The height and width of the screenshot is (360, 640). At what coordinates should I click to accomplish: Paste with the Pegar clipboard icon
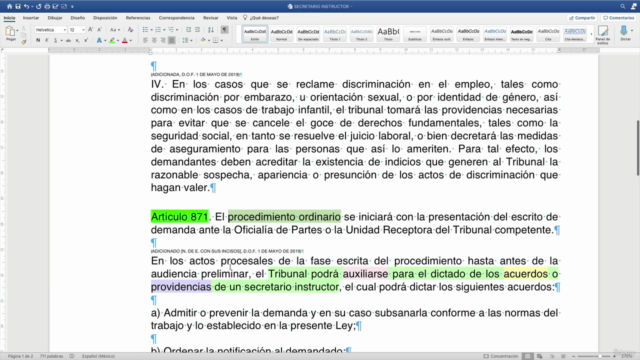[x=10, y=33]
